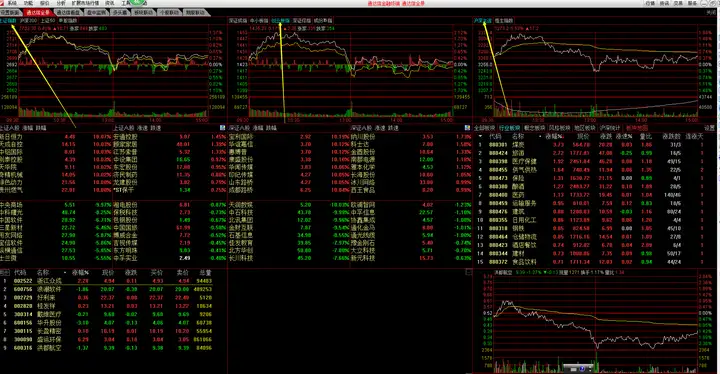Select the 上证50 chart tab
This screenshot has width=720, height=374.
[48, 21]
